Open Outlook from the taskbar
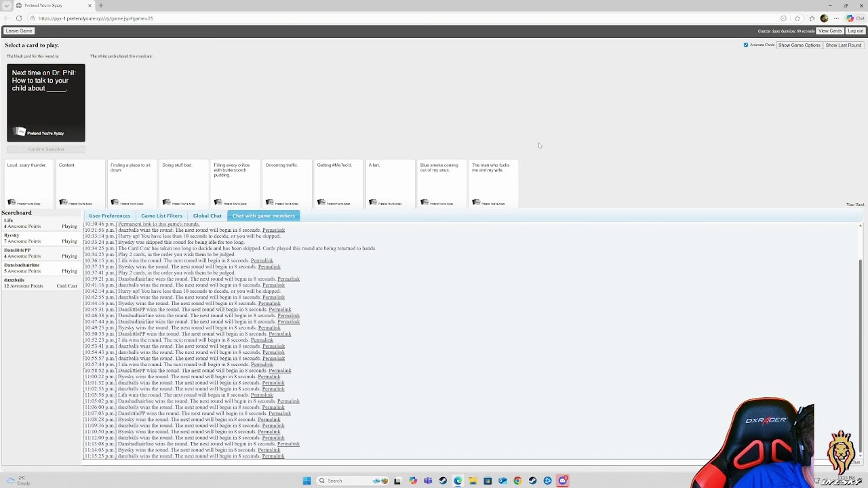Viewport: 868px width, 488px height. [x=502, y=481]
